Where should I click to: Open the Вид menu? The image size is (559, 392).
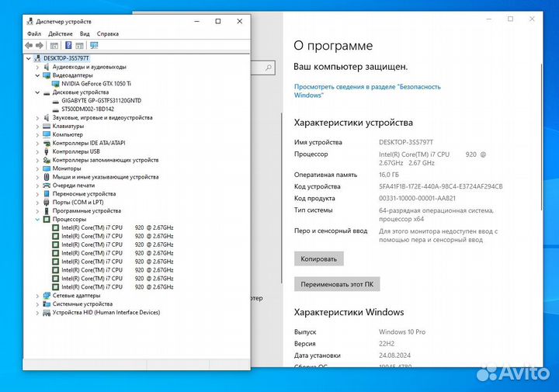[x=85, y=34]
